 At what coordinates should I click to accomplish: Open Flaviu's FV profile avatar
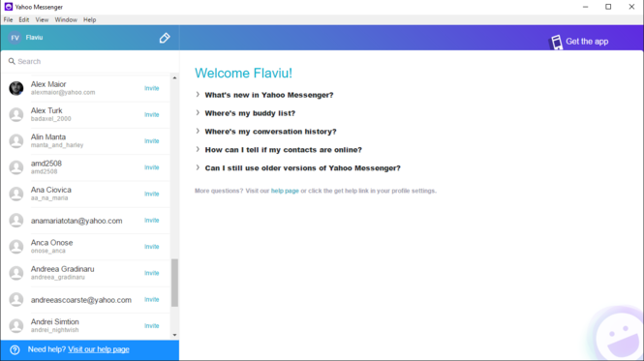pyautogui.click(x=15, y=38)
